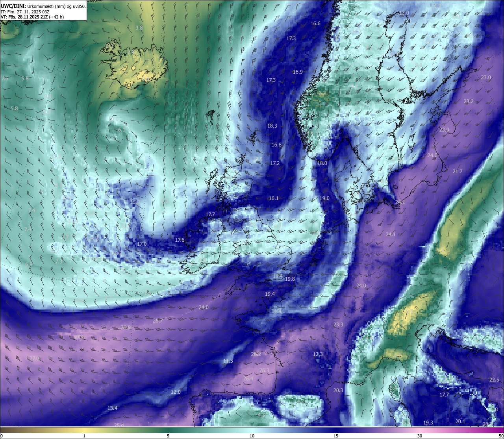Viewport: 504px width, 439px height.
Task: Click the 21.7 value label
Action: tap(458, 172)
